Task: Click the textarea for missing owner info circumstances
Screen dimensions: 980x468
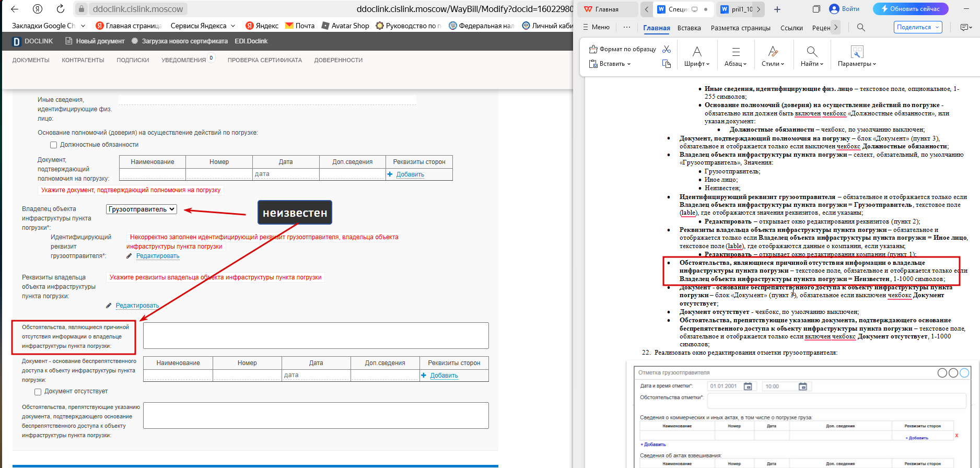Action: [316, 335]
